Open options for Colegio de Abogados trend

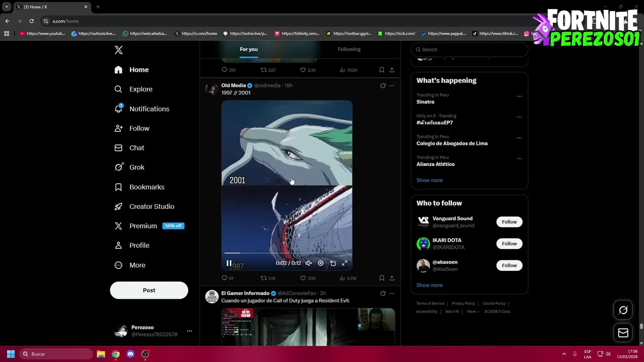click(x=519, y=138)
